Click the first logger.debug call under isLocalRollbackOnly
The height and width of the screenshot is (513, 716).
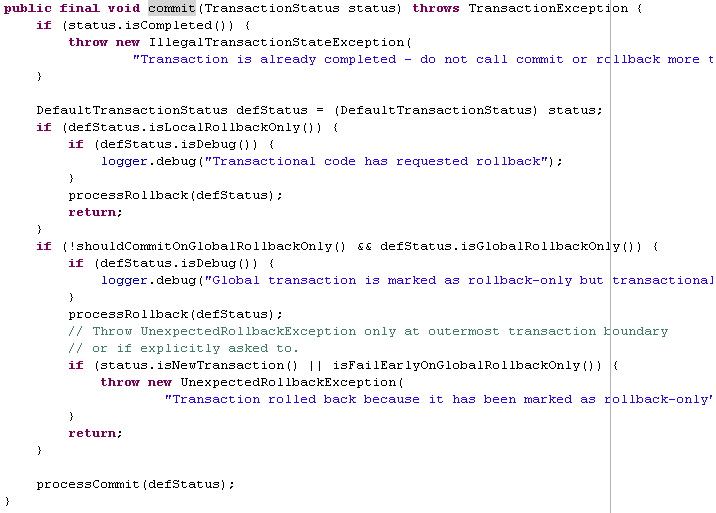coord(332,161)
